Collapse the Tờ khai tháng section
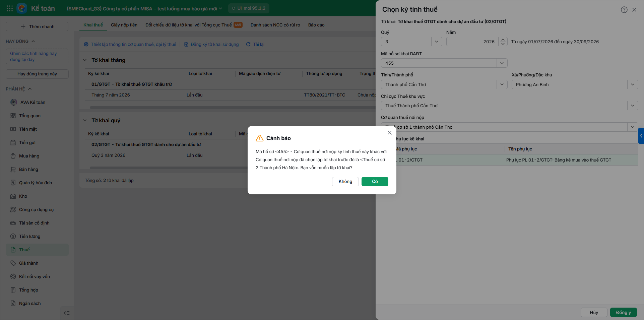644x320 pixels. pyautogui.click(x=85, y=60)
